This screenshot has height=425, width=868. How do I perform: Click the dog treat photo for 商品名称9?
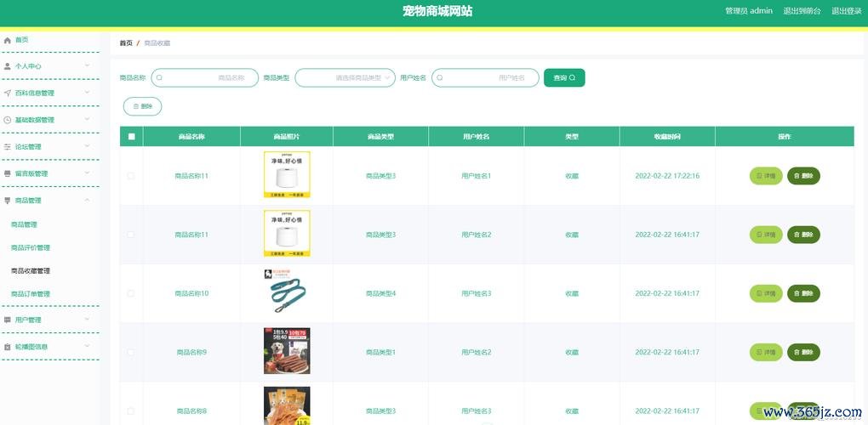287,351
